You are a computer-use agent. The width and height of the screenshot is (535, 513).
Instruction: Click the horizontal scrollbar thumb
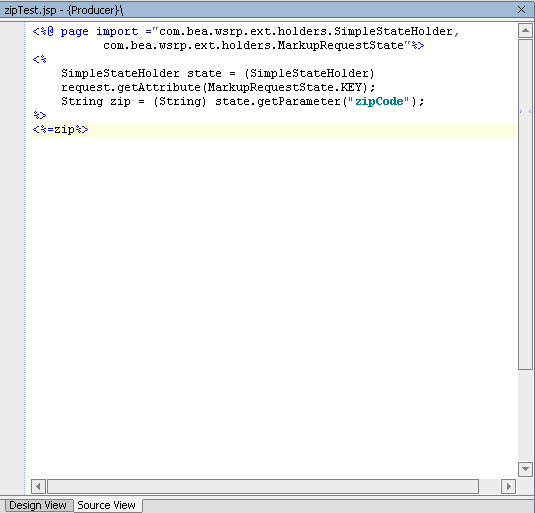(x=263, y=486)
